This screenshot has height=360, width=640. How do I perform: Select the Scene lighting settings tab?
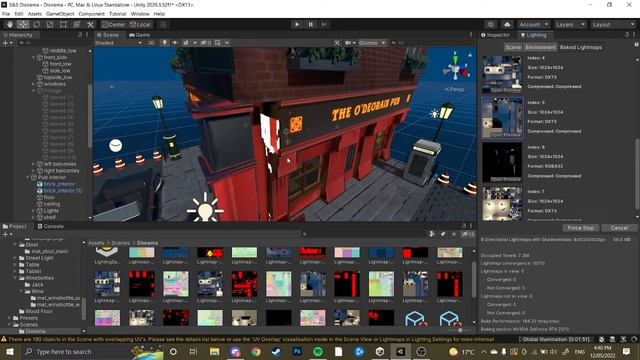(513, 47)
